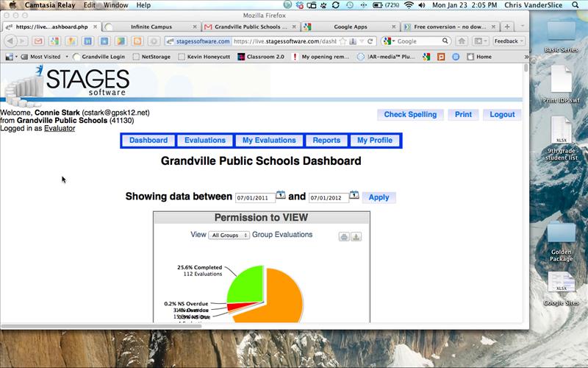
Task: Click the print icon on the chart
Action: [x=344, y=236]
